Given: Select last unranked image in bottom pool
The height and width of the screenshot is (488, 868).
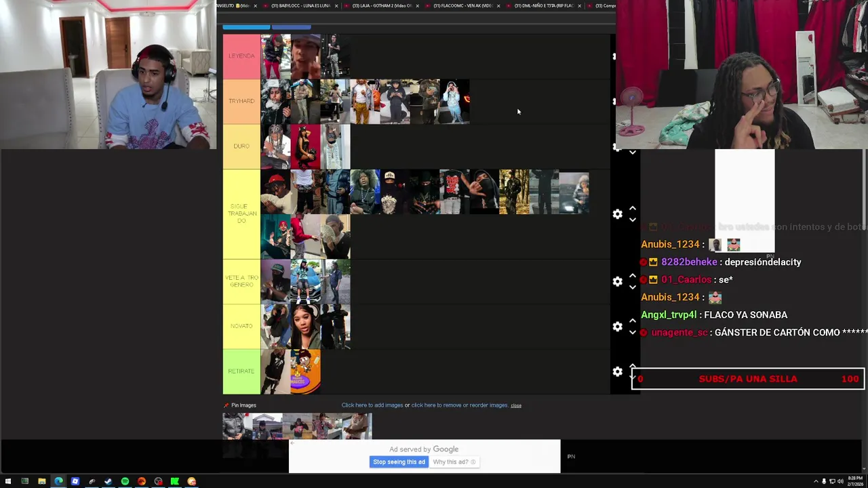Looking at the screenshot, I should [x=357, y=426].
